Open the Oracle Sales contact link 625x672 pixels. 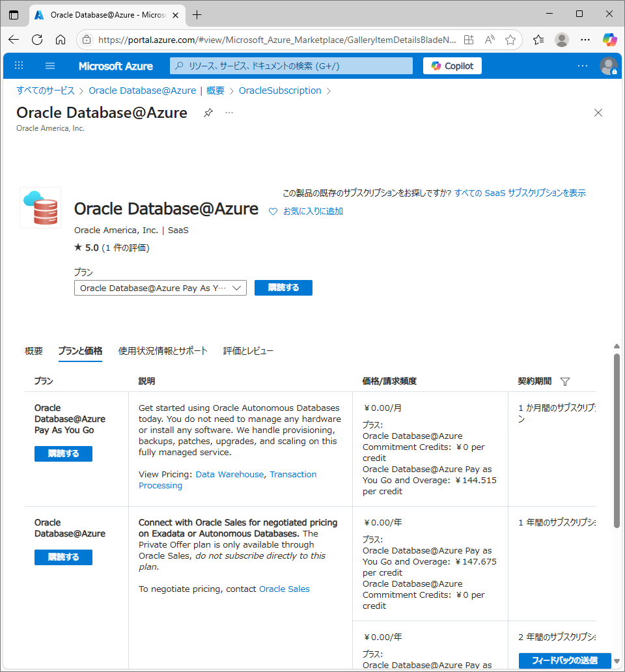pyautogui.click(x=284, y=589)
